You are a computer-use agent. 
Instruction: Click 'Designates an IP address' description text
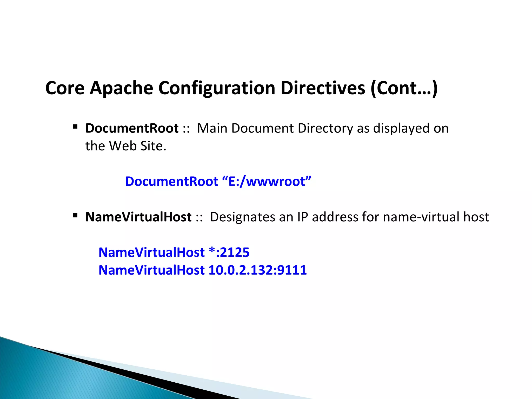coord(284,217)
